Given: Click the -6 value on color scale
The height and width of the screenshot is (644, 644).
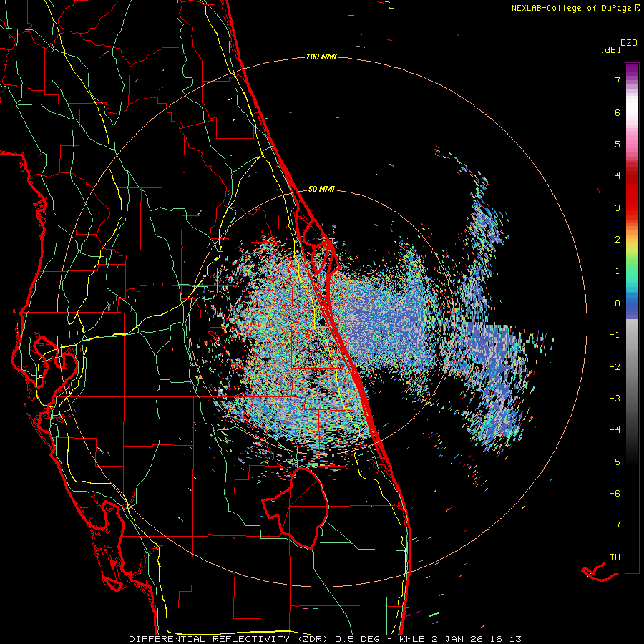Looking at the screenshot, I should 615,494.
